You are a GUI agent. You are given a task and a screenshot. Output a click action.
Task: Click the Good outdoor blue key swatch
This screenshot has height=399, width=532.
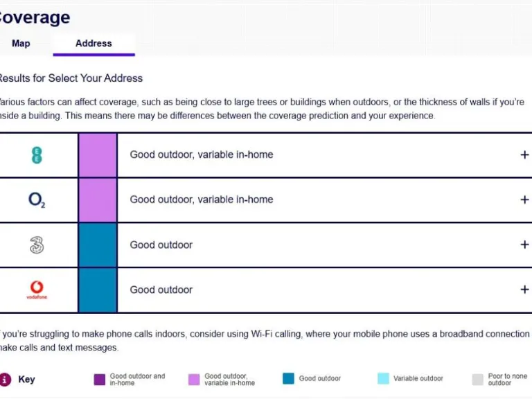click(x=288, y=379)
